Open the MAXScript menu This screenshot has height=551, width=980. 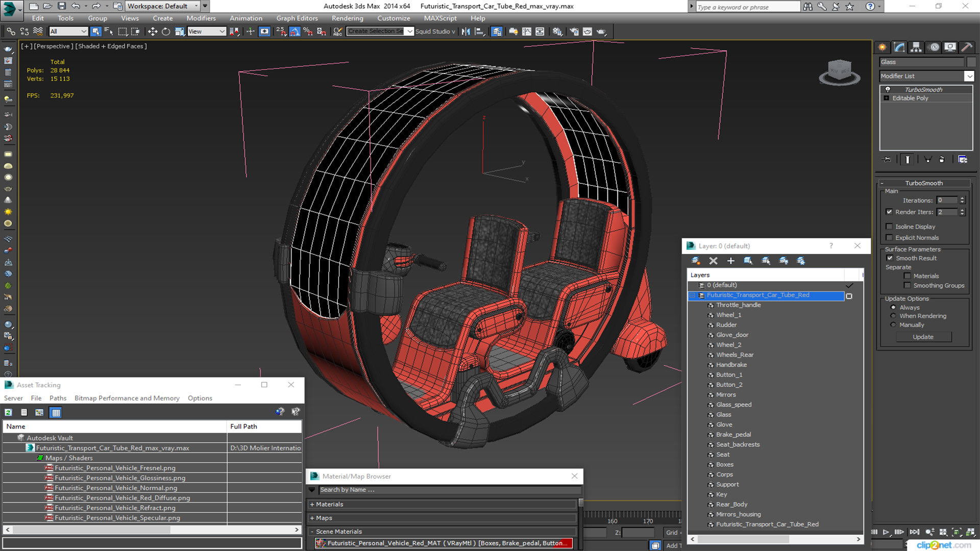[x=440, y=18]
